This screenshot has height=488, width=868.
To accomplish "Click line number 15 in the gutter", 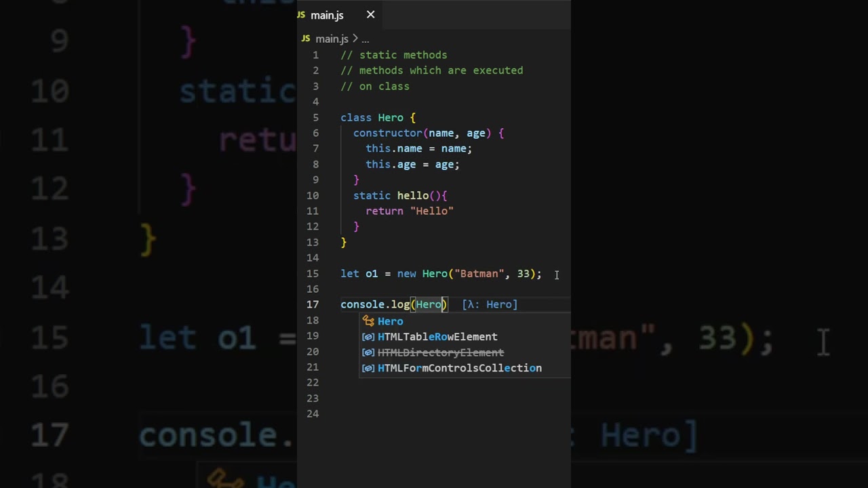I will click(x=313, y=274).
